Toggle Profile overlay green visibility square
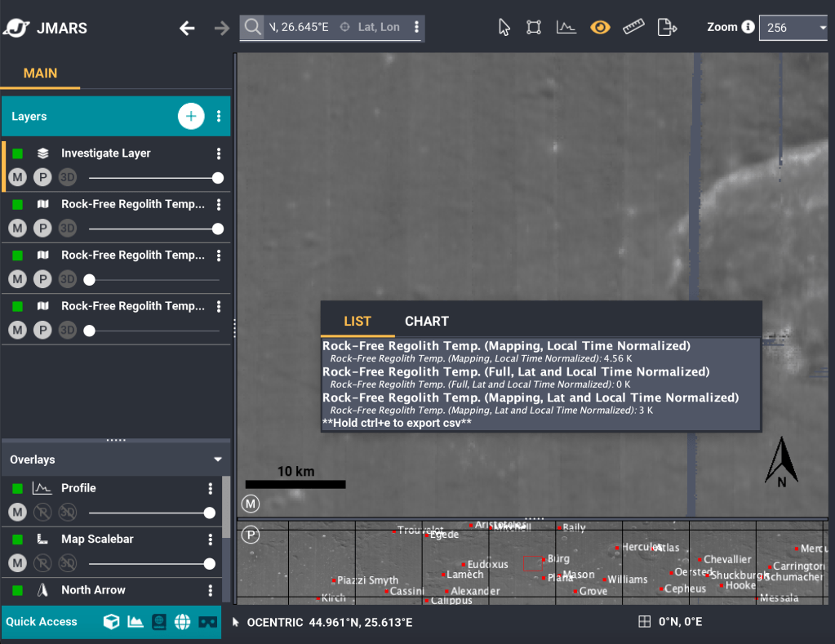Screen dimensions: 835x644 (x=18, y=488)
